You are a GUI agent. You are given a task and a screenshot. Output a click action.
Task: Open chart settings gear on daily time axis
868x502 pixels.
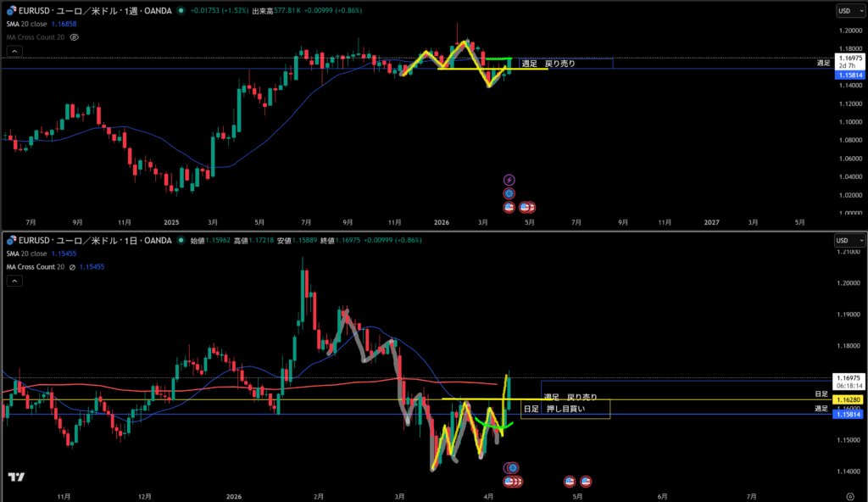pos(849,494)
